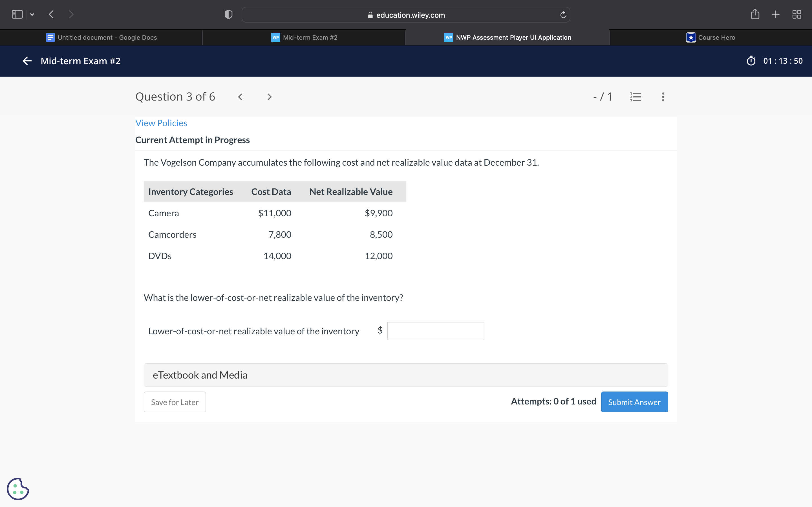812x507 pixels.
Task: Reload the page with the refresh icon
Action: pyautogui.click(x=563, y=15)
